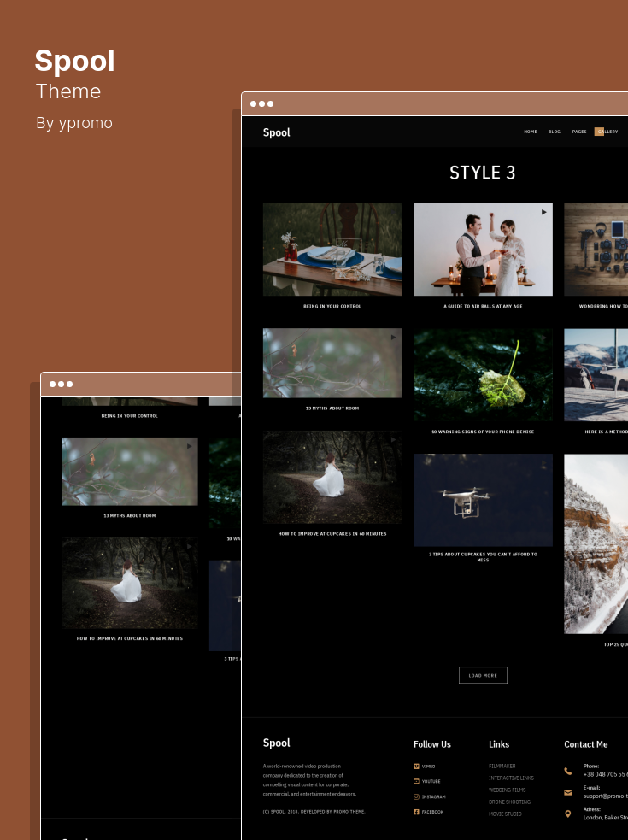Viewport: 628px width, 840px height.
Task: Open the Interactive Links footer link
Action: (x=511, y=778)
